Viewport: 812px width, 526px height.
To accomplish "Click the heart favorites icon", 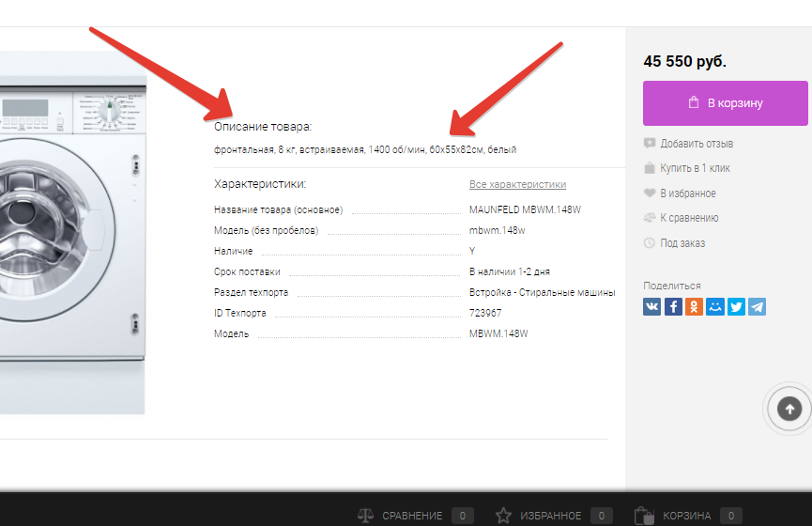I will [x=650, y=193].
